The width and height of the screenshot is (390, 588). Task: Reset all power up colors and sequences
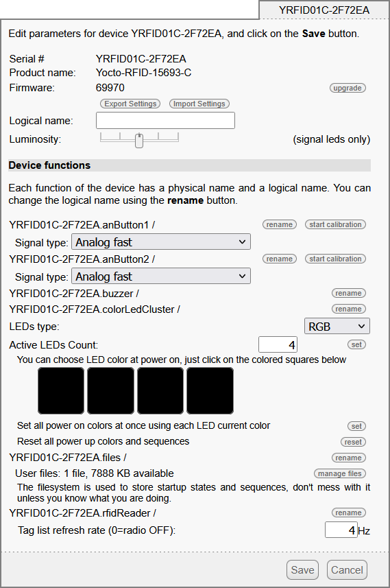click(353, 442)
